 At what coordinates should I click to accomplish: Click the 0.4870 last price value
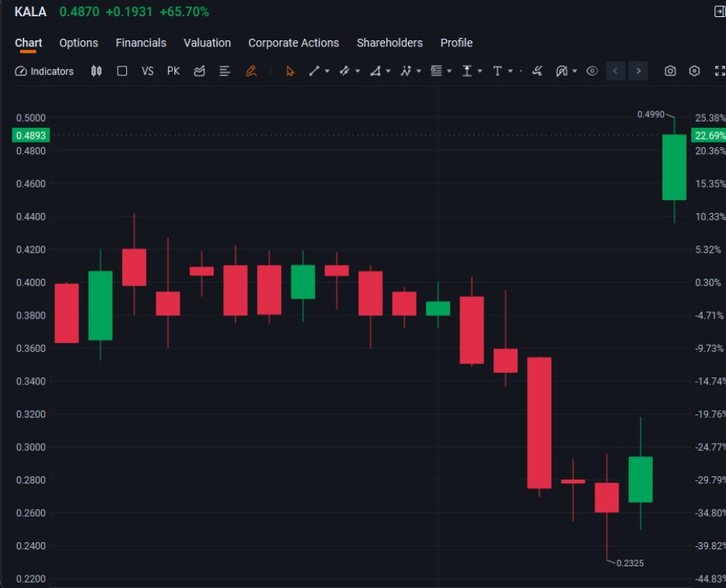click(x=79, y=12)
